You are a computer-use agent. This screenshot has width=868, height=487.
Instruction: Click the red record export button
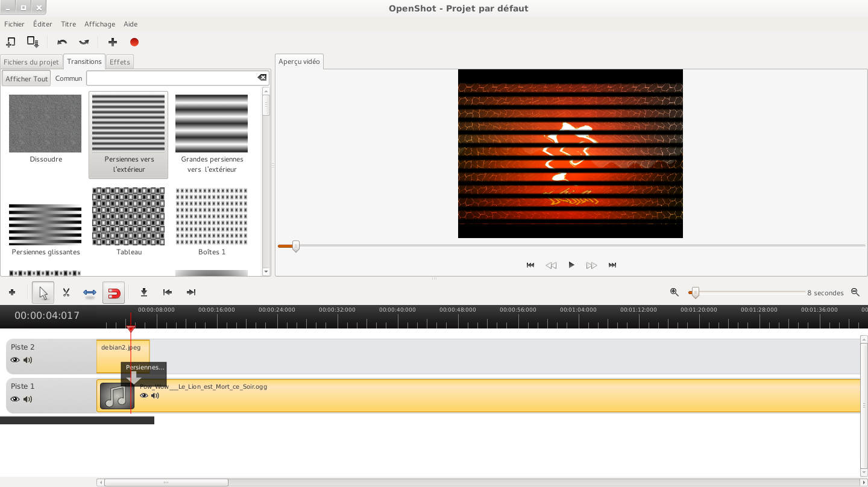[x=134, y=42]
